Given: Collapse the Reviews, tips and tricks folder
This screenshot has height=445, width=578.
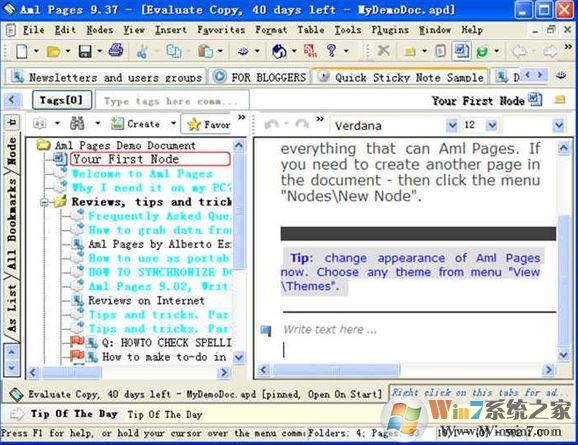Looking at the screenshot, I should pyautogui.click(x=44, y=202).
